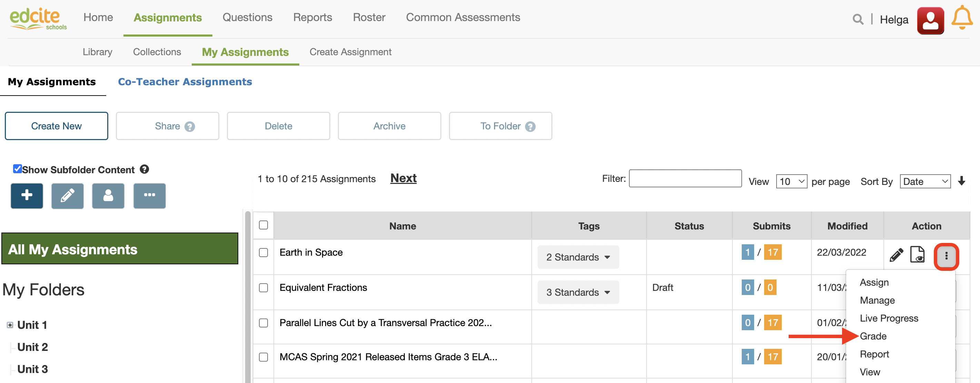Click the edit folder pencil icon
This screenshot has width=980, height=383.
point(67,196)
